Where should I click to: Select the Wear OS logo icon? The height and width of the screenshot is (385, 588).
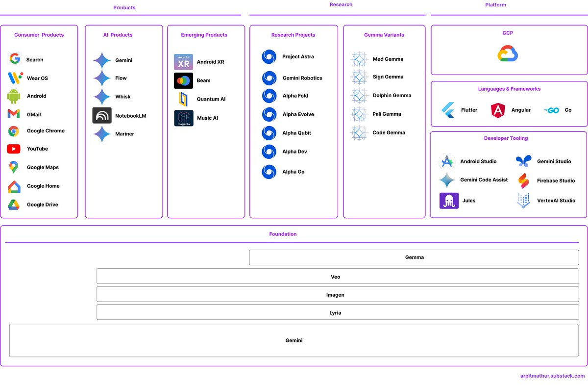15,78
